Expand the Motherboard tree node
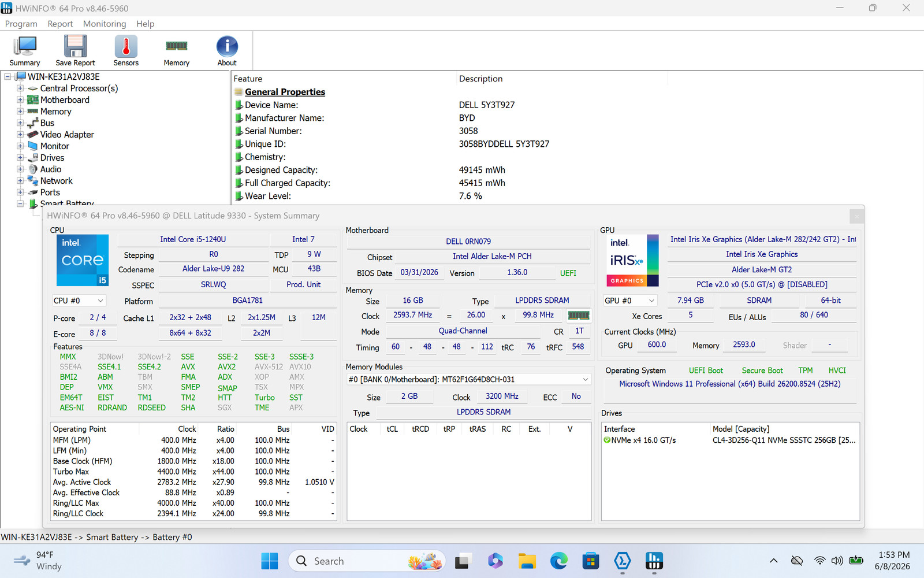 [20, 100]
